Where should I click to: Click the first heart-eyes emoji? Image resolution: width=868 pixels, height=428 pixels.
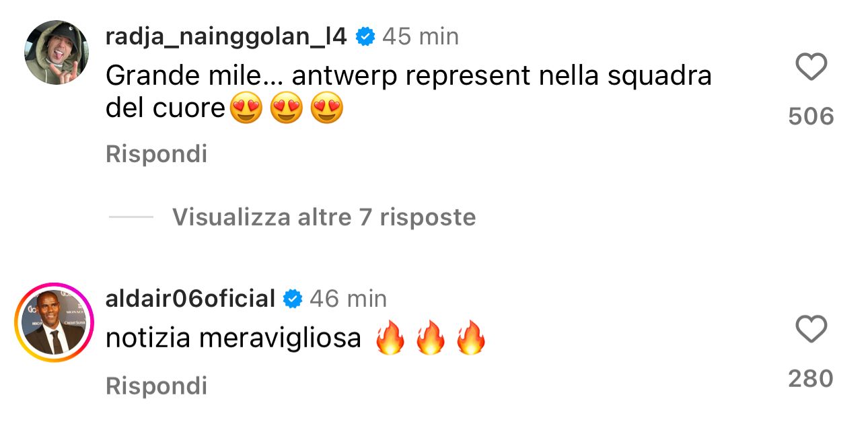coord(246,109)
